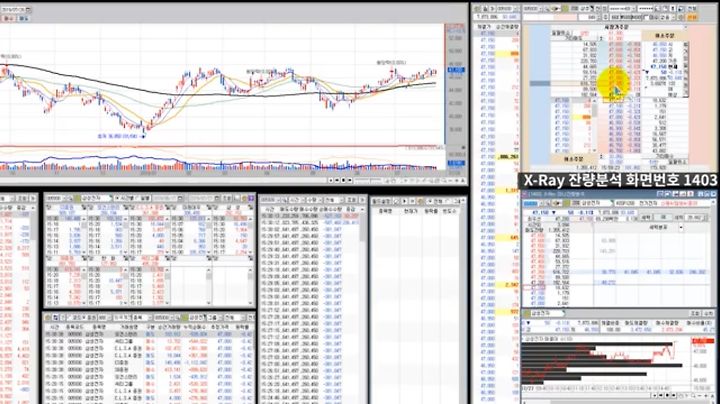Screen dimensions: 720x404
Task: Click the first icon in the order window toolbar
Action: tap(477, 9)
